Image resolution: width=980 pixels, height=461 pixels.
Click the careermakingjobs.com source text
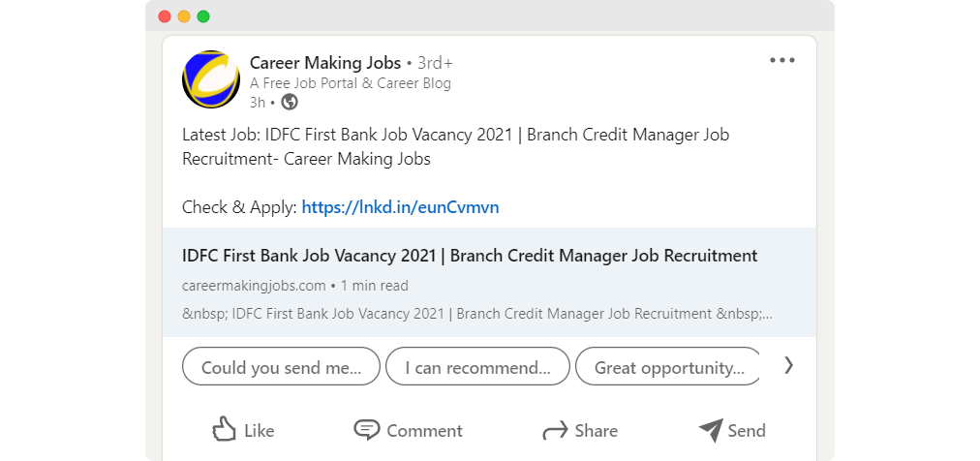(254, 286)
